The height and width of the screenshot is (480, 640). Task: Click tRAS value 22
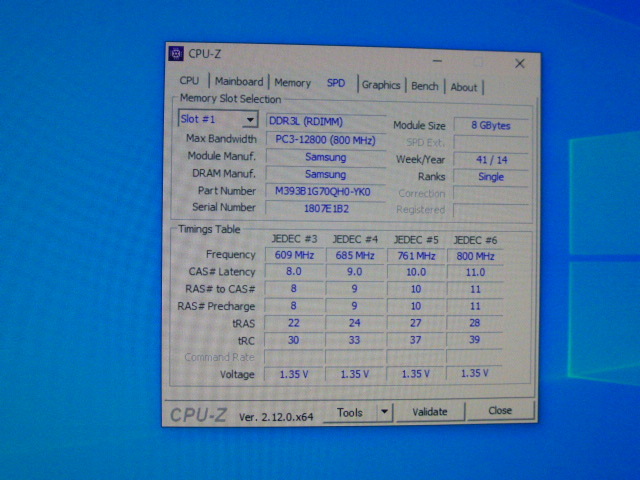(x=294, y=323)
